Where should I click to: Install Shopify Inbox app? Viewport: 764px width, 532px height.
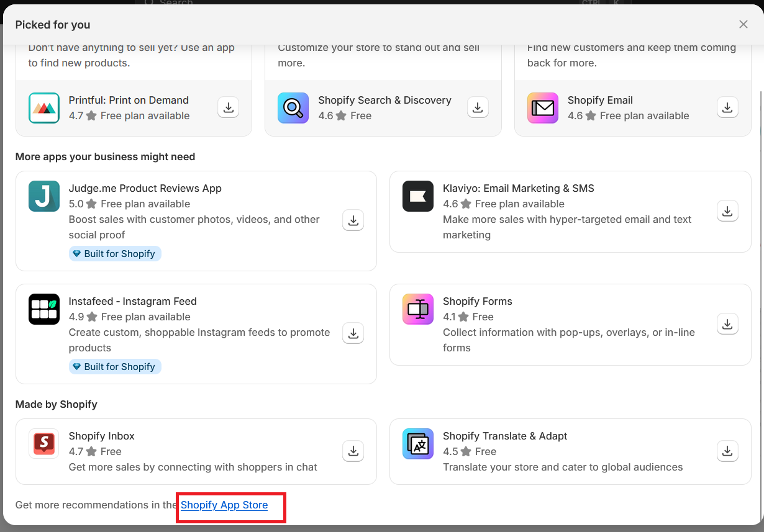click(x=353, y=451)
